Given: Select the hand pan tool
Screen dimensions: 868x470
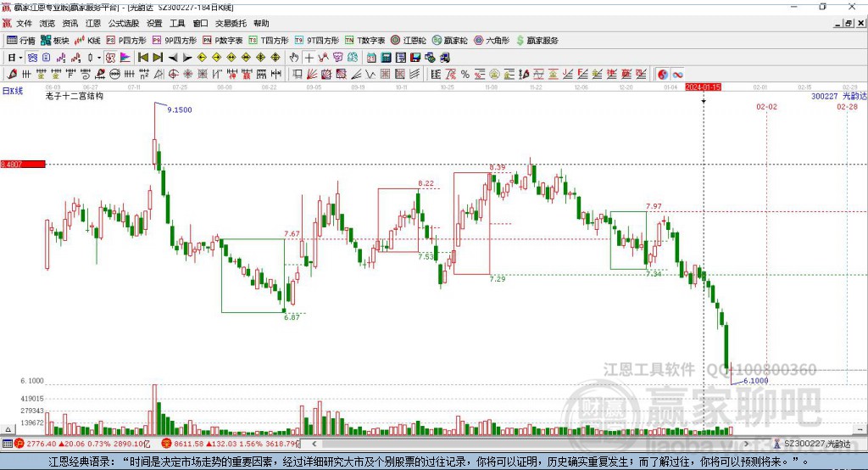Looking at the screenshot, I should tap(294, 58).
